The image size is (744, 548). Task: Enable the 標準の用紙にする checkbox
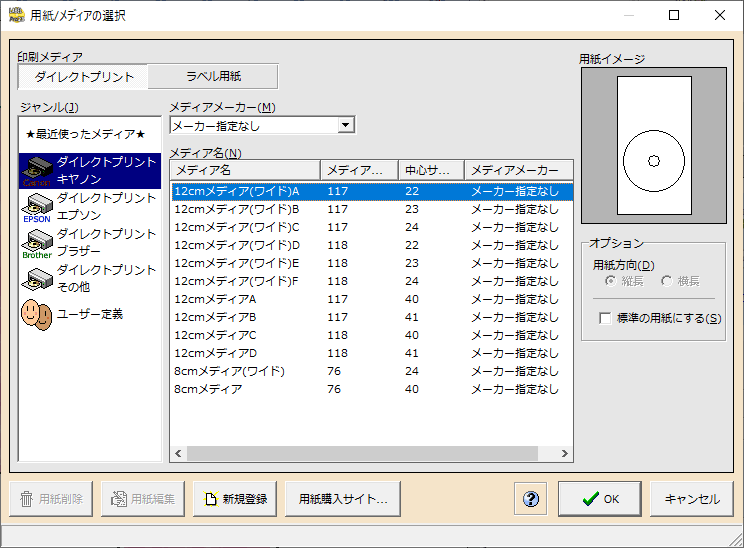[x=605, y=318]
